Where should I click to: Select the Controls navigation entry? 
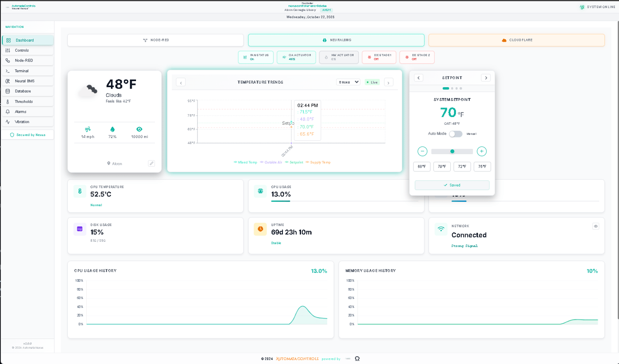click(x=21, y=50)
